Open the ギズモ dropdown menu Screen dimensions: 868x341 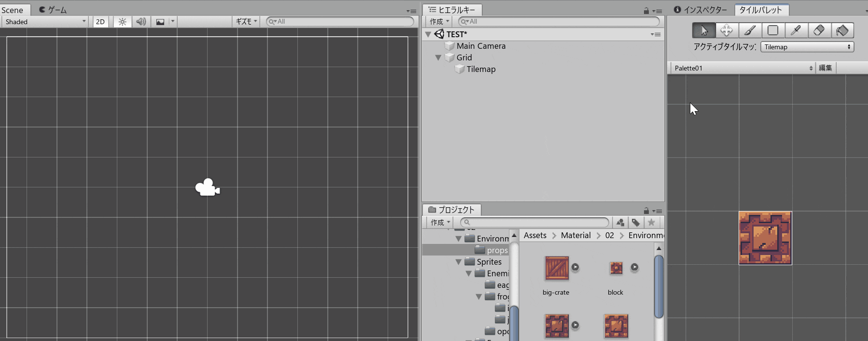tap(246, 22)
